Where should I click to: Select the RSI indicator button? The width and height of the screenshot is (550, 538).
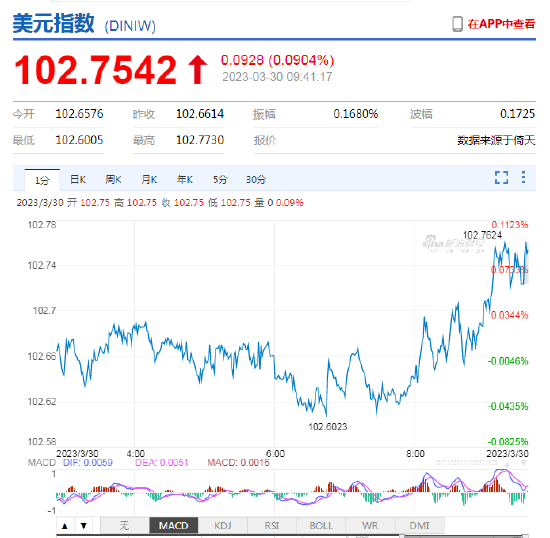click(x=272, y=526)
